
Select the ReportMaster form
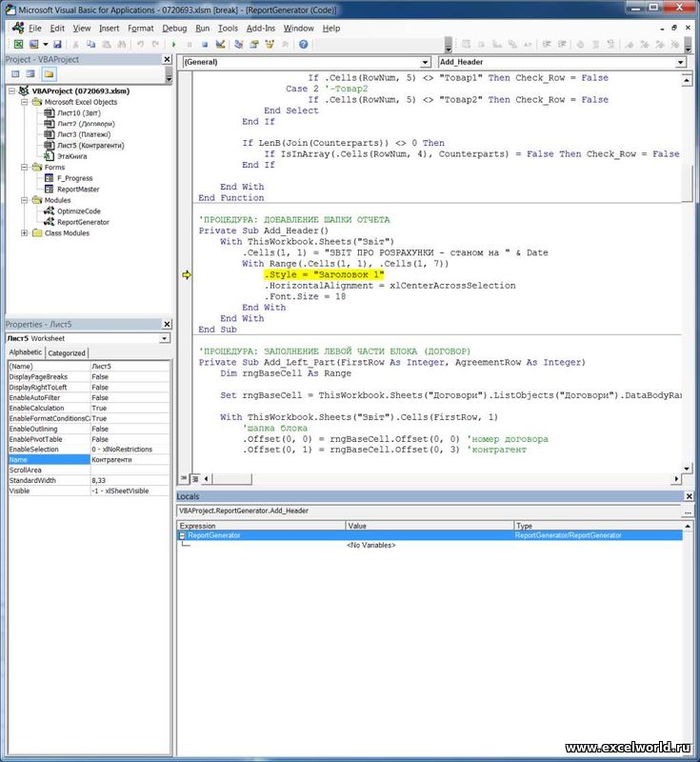tap(78, 190)
